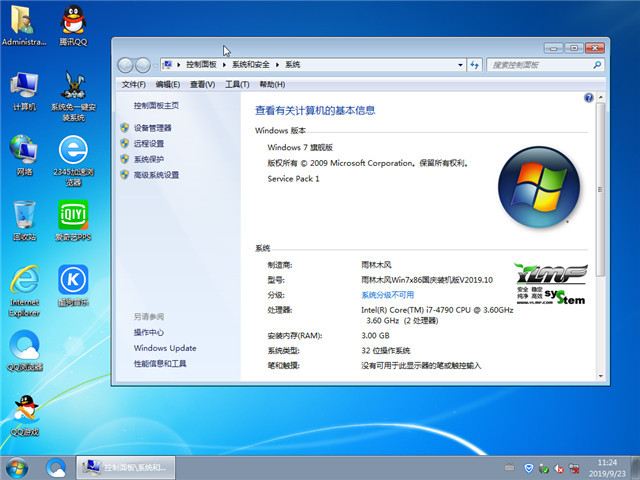
Task: Click shield icon beside 设备管理器
Action: [124, 128]
